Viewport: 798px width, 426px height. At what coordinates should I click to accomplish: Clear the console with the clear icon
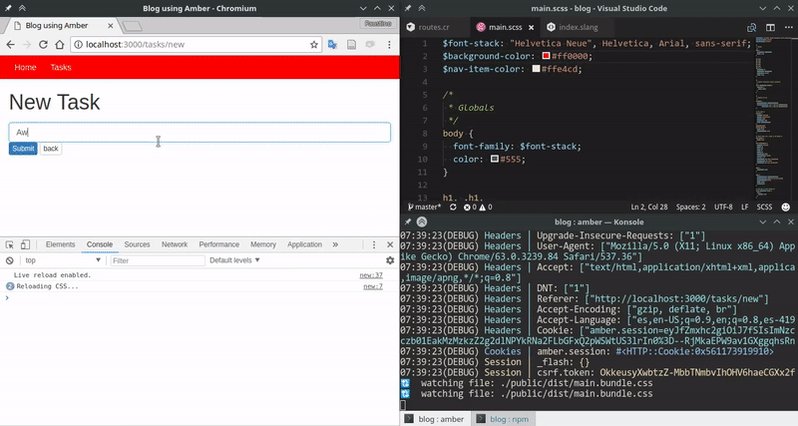click(x=10, y=261)
